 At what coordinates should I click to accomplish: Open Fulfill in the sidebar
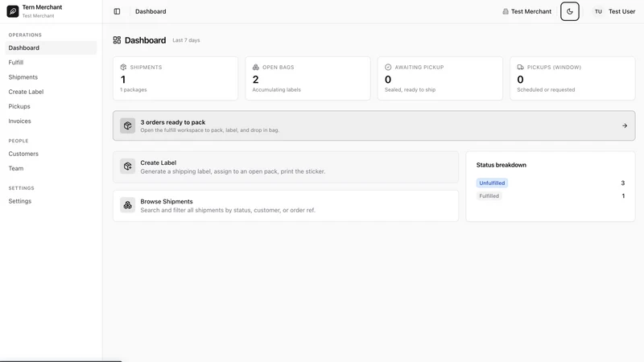click(x=51, y=63)
